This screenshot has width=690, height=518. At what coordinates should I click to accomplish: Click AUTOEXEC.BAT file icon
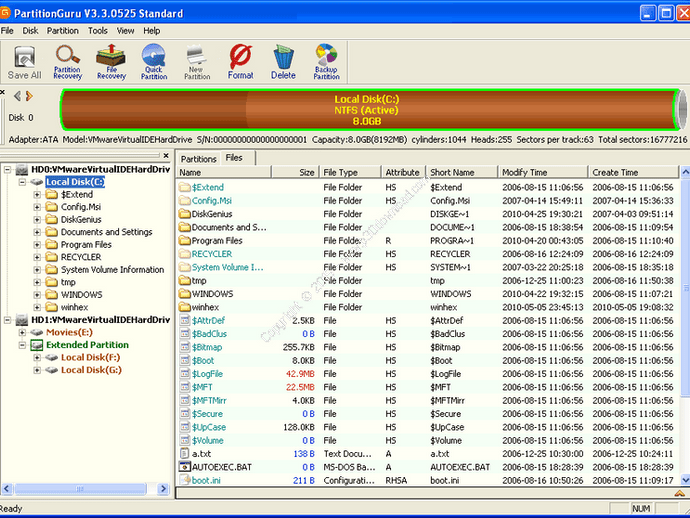coord(185,467)
